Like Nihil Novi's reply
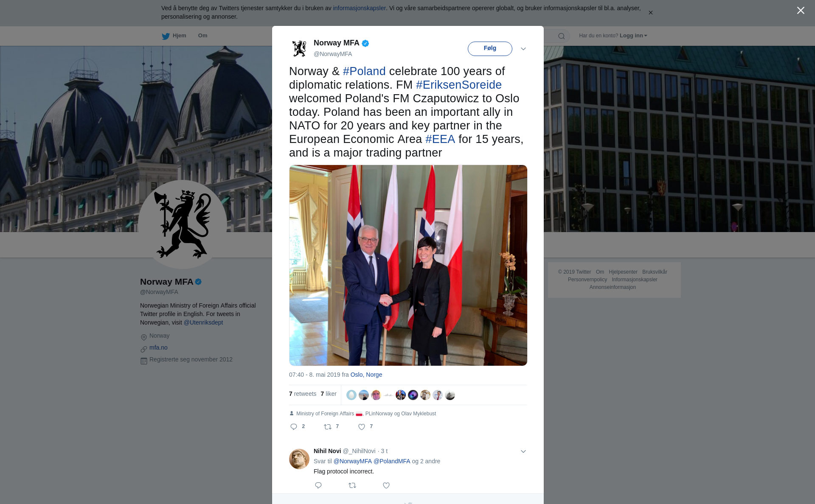Viewport: 815px width, 504px height. [386, 485]
